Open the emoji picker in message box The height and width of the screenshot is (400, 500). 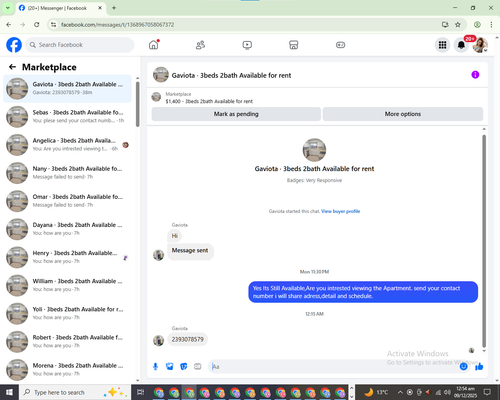point(463,367)
